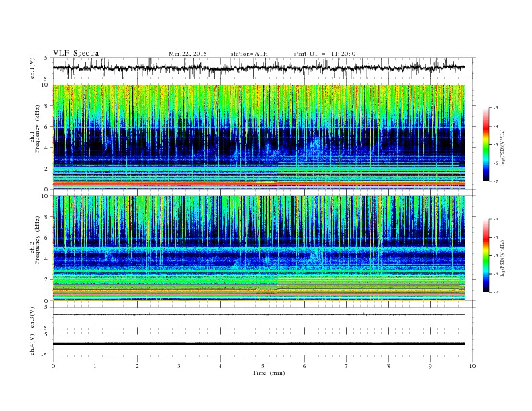Click the "6" kHz tick on ch.1 frequency axis
Viewport: 532px width, 411px height.
[47, 127]
